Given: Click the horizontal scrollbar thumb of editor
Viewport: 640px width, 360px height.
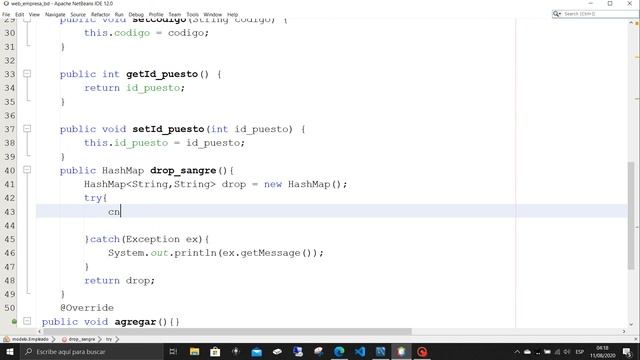Looking at the screenshot, I should tap(227, 331).
